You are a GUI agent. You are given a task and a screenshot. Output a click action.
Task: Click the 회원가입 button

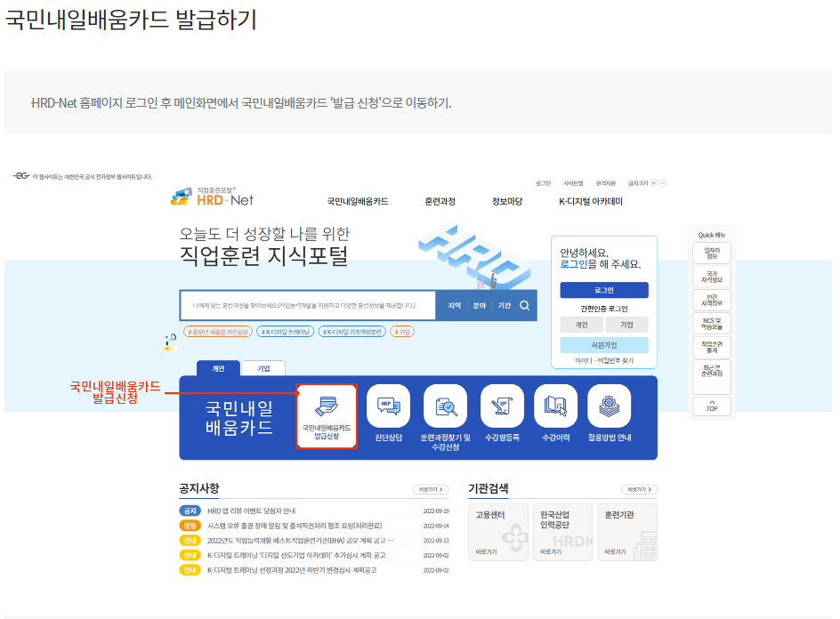coord(604,345)
